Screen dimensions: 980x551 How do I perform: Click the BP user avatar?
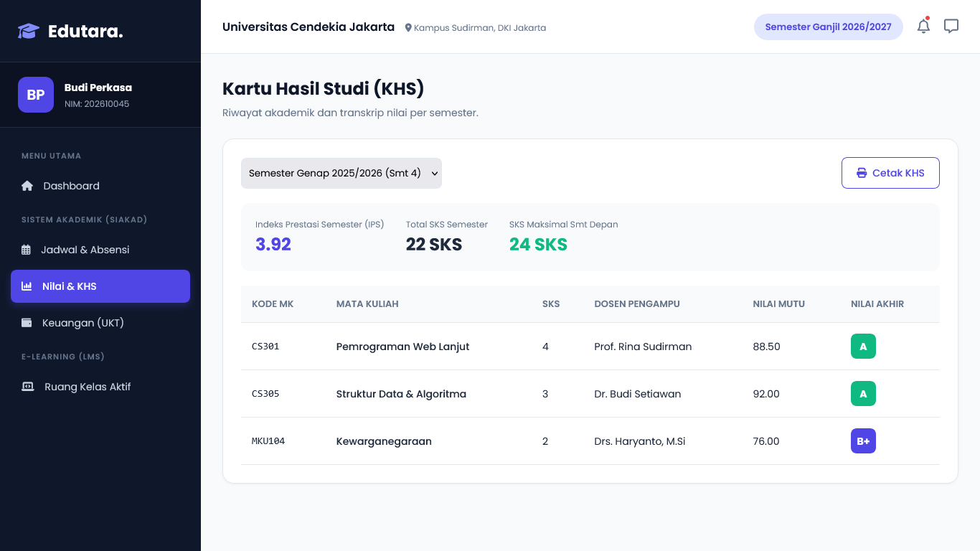36,95
